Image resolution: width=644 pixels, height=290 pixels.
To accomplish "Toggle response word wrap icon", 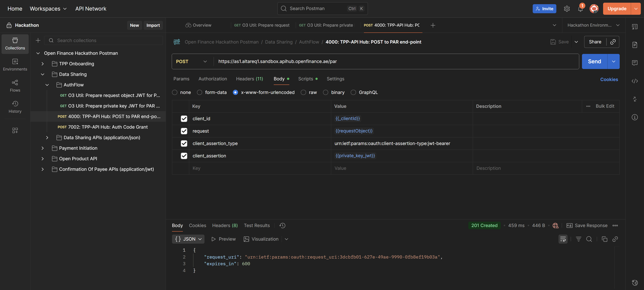I will point(563,239).
